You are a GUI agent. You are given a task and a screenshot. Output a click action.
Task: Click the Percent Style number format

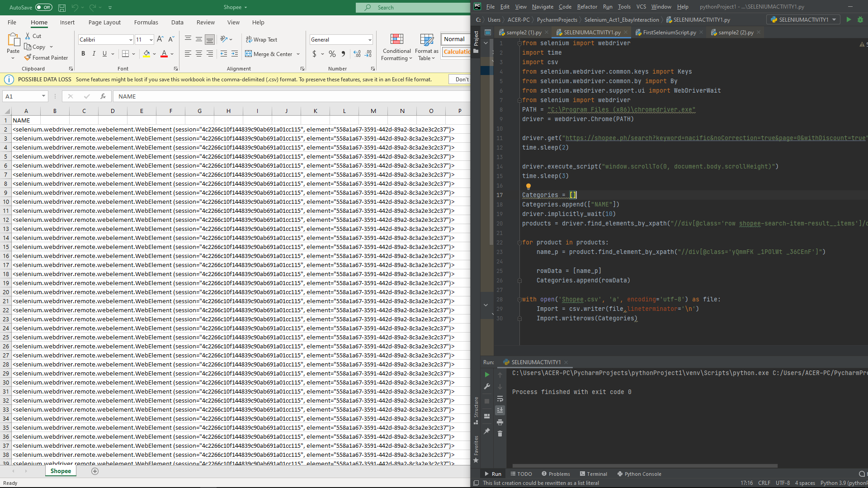(x=332, y=54)
